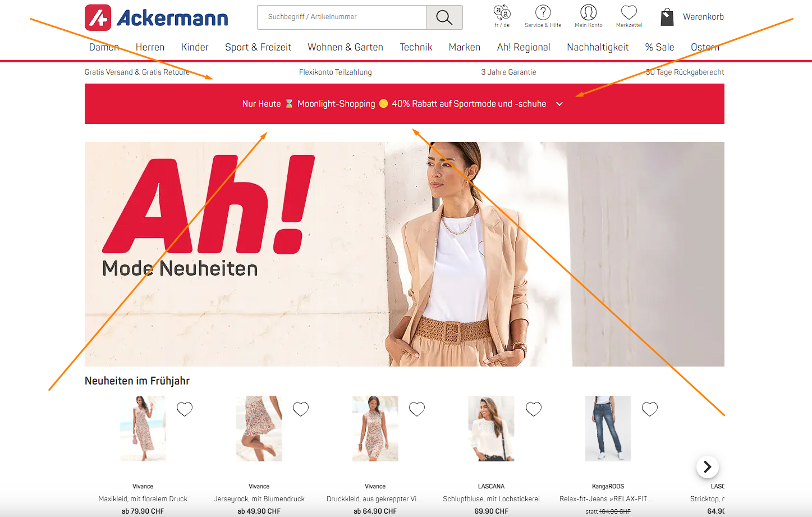This screenshot has height=517, width=812.
Task: Focus the Suchbegriff / Artikelnummer search field
Action: (x=342, y=17)
